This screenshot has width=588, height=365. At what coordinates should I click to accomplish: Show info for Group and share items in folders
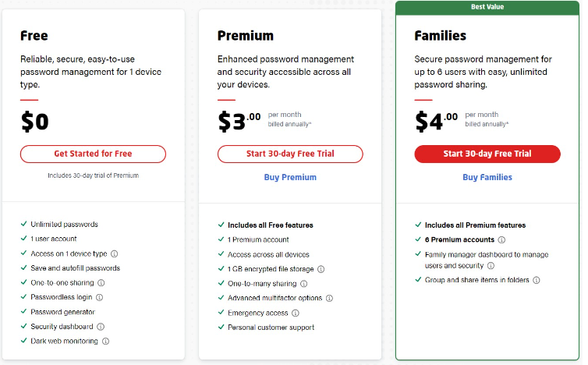pos(537,280)
